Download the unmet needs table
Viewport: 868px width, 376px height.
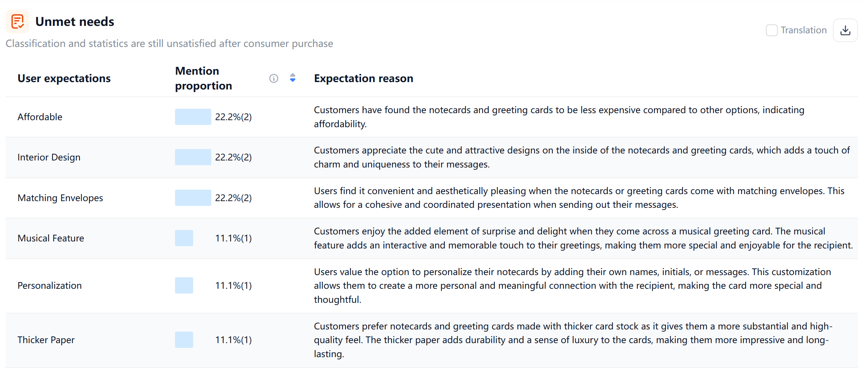[845, 30]
